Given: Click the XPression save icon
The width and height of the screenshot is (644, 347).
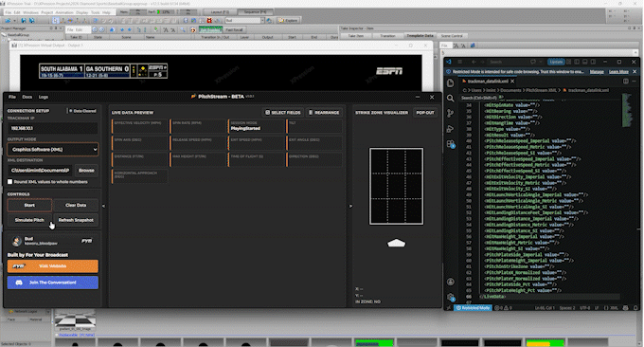Looking at the screenshot, I should tap(24, 20).
